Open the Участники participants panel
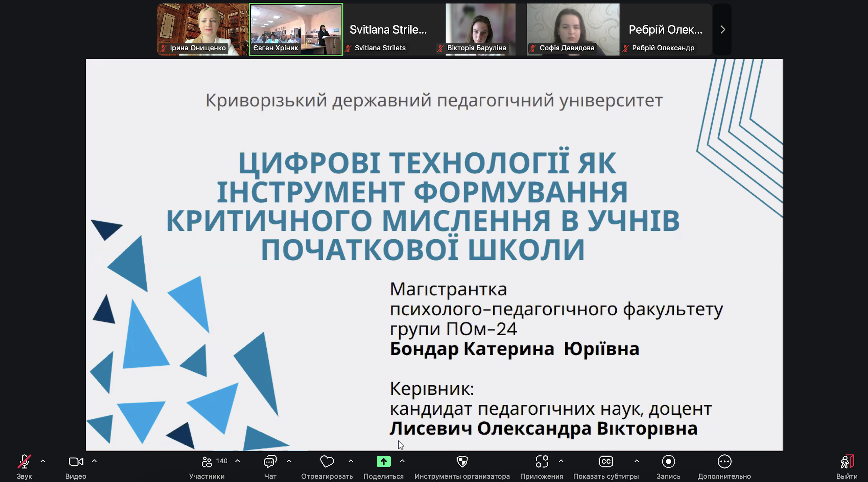 (x=207, y=461)
